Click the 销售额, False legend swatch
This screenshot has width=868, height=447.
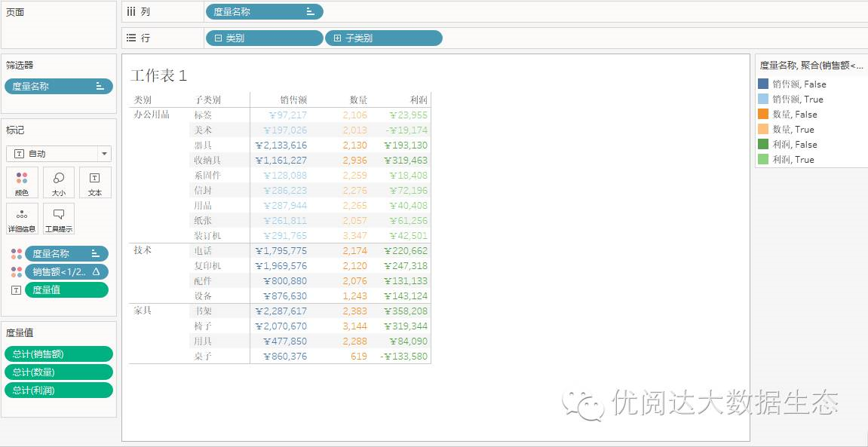pos(763,84)
